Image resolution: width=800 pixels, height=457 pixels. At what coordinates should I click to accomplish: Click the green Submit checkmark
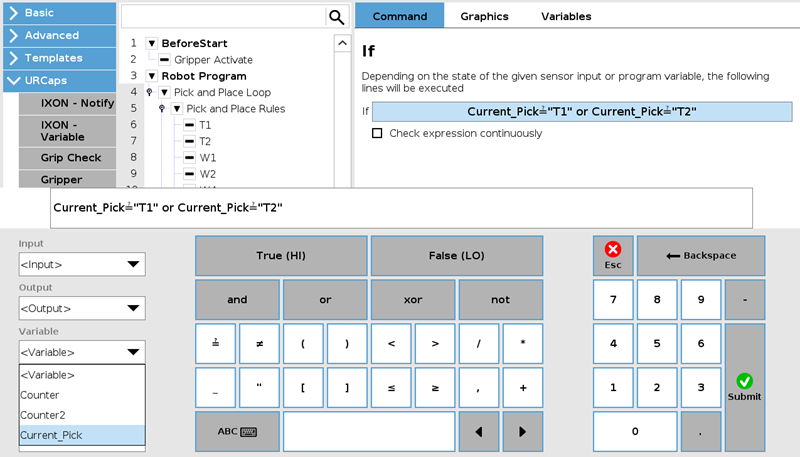click(744, 381)
